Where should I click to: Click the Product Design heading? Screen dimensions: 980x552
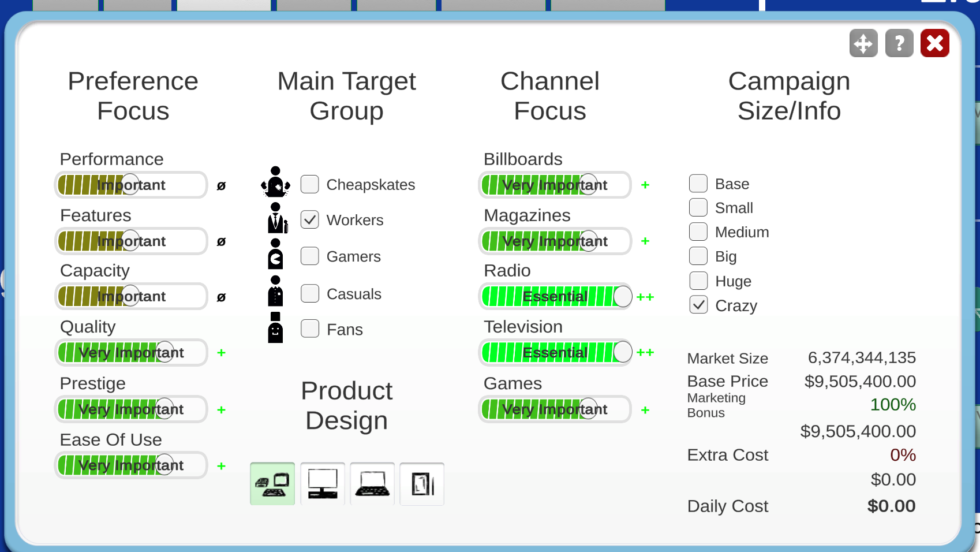click(346, 405)
